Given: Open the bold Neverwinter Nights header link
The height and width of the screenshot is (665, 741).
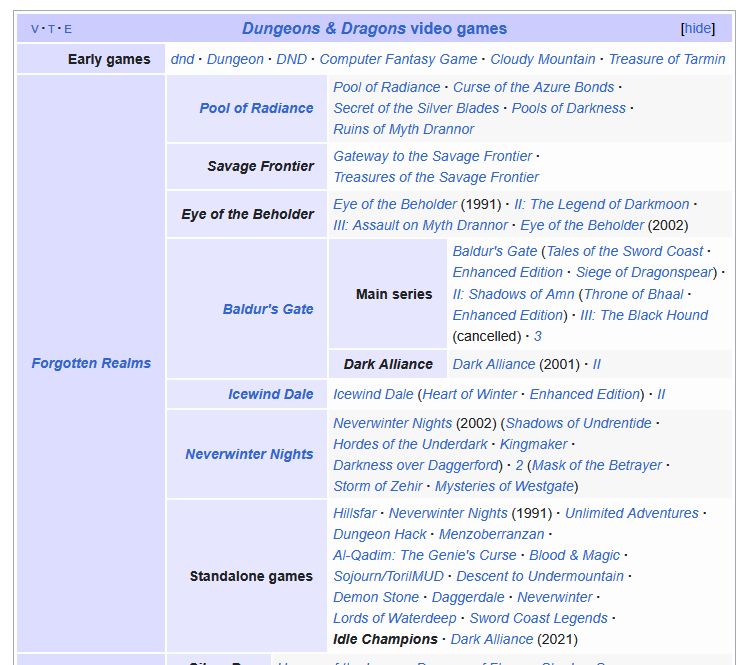Looking at the screenshot, I should tap(249, 454).
